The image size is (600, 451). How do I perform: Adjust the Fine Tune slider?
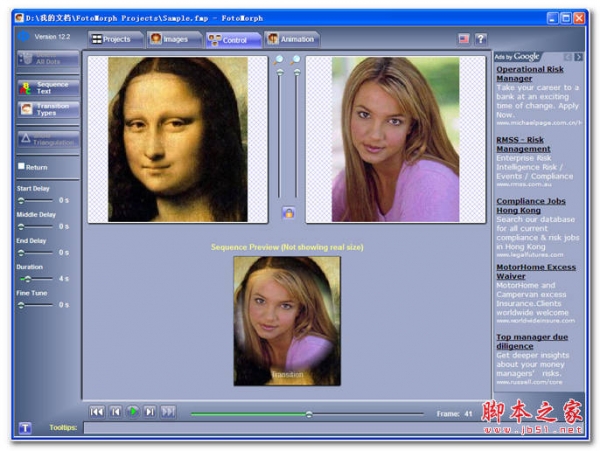point(36,305)
